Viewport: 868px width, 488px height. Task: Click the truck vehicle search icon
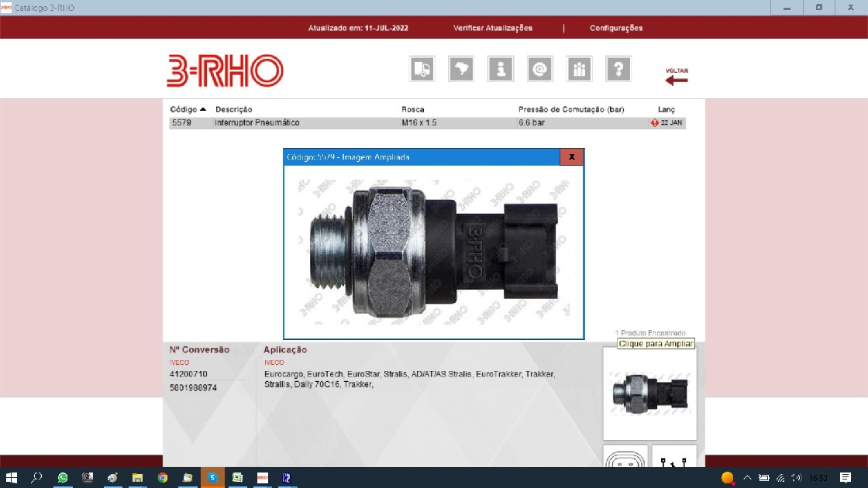[x=422, y=69]
